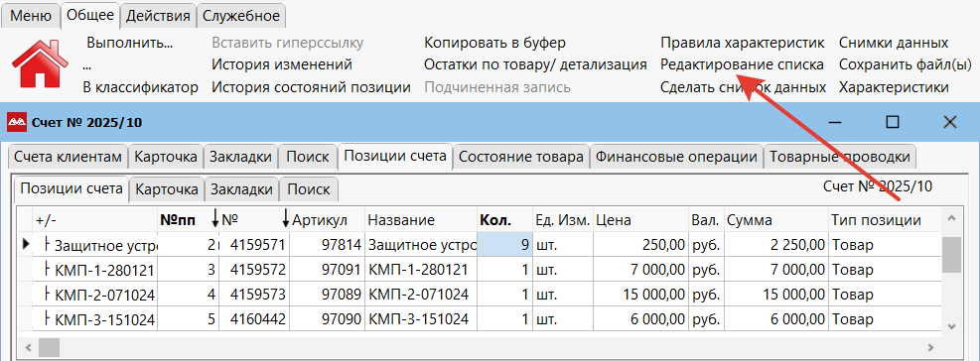Open the Состояние товара tab
The height and width of the screenshot is (361, 980).
pos(521,157)
